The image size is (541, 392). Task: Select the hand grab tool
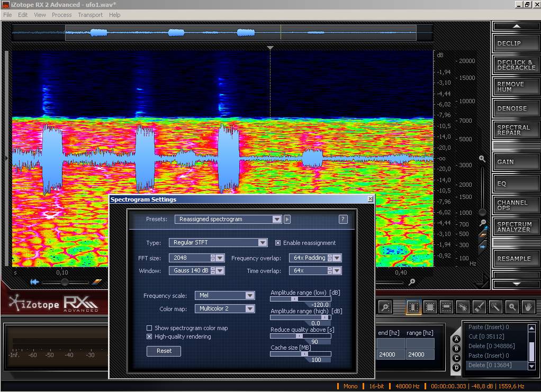pos(528,306)
